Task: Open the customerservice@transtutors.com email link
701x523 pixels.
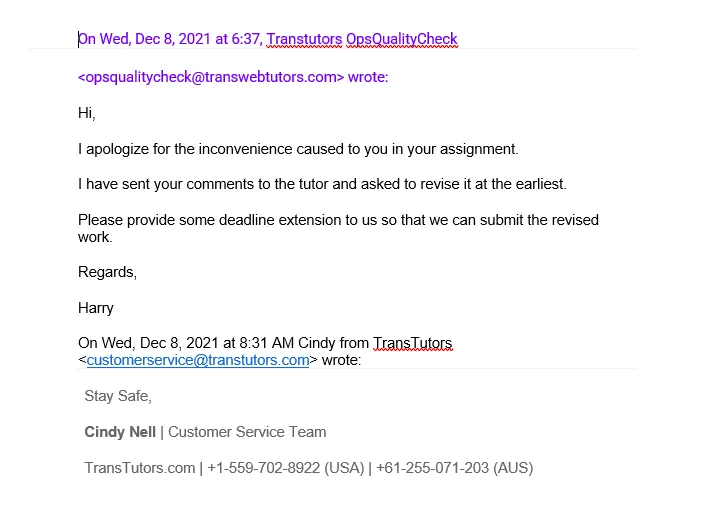Action: [197, 361]
